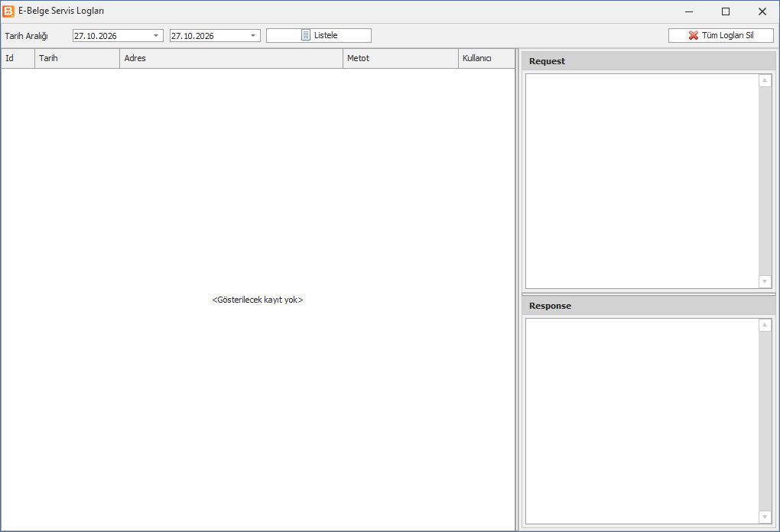Sort by the Kullanıcı column header
780x532 pixels.
pos(486,58)
